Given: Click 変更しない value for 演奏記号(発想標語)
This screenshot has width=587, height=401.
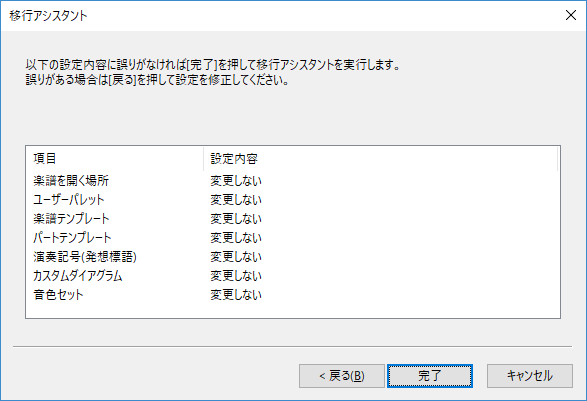Looking at the screenshot, I should click(236, 257).
